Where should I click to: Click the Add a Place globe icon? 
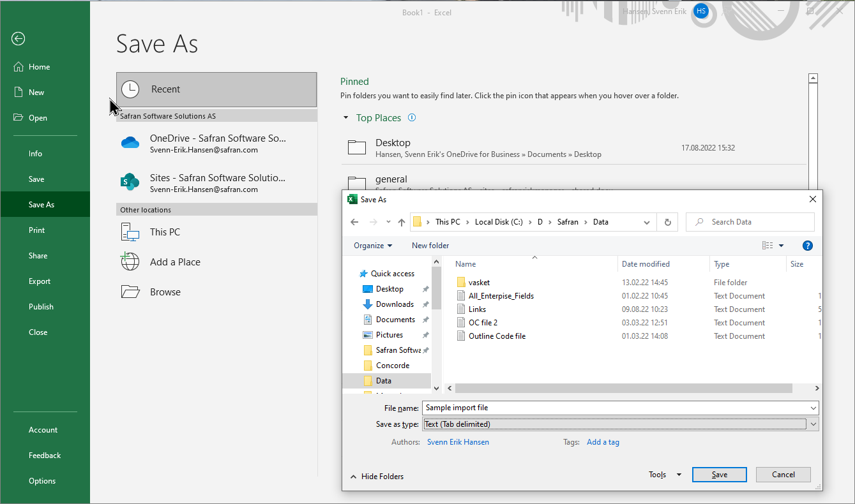tap(130, 262)
